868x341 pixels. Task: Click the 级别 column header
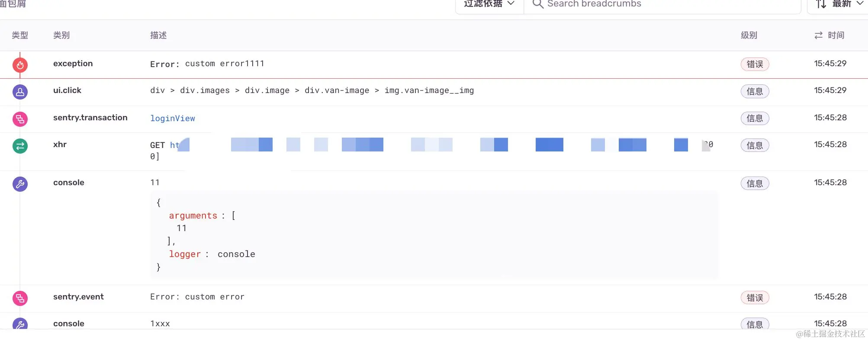749,35
